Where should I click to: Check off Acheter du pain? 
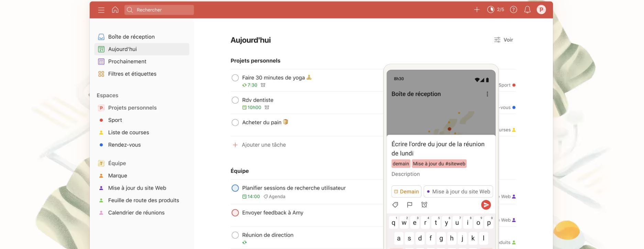235,123
